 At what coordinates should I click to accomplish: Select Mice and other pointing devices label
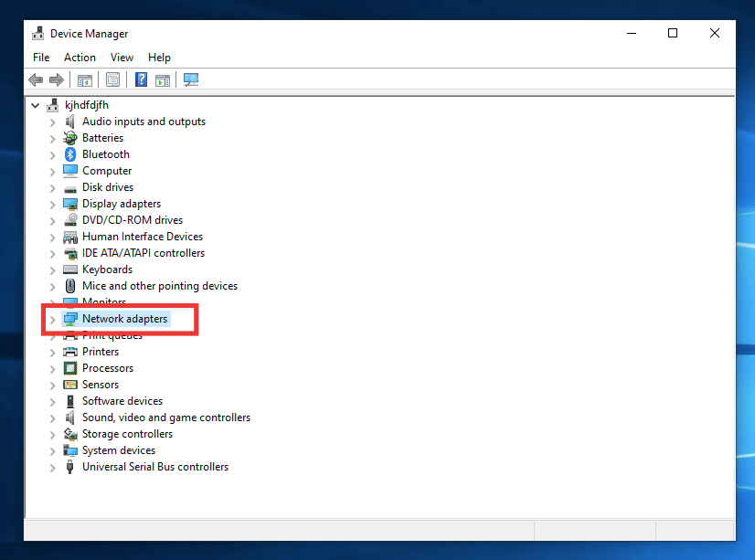160,286
